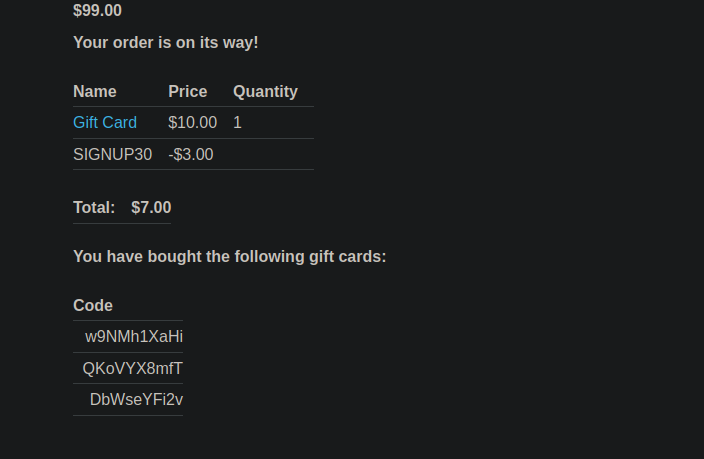Click 'You have bought the following gift cards' text
This screenshot has width=704, height=459.
[x=229, y=256]
